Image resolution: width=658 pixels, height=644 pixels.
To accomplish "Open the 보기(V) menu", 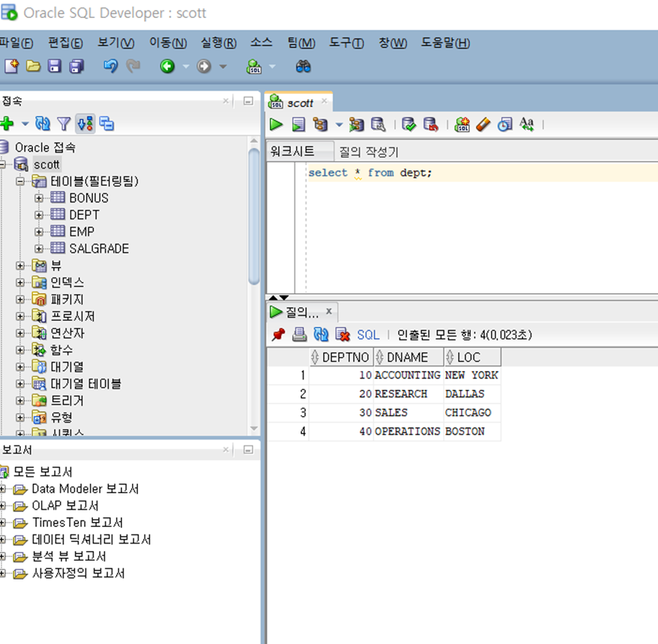I will pos(116,43).
